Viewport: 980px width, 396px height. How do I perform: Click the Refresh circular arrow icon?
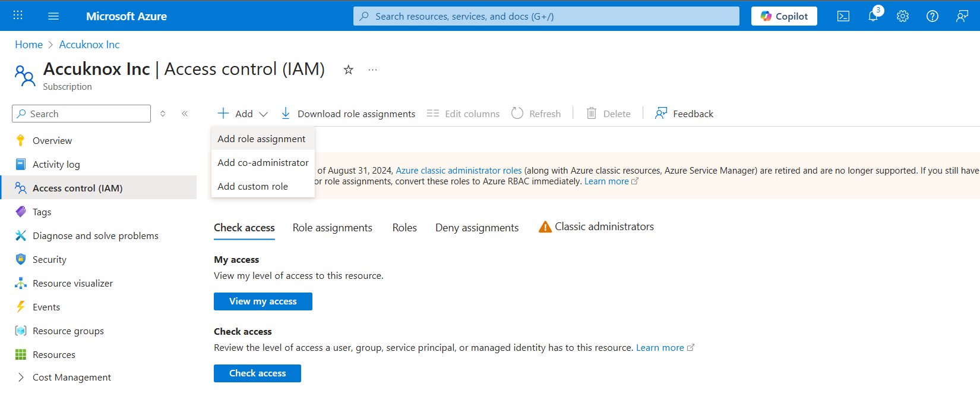(x=517, y=113)
